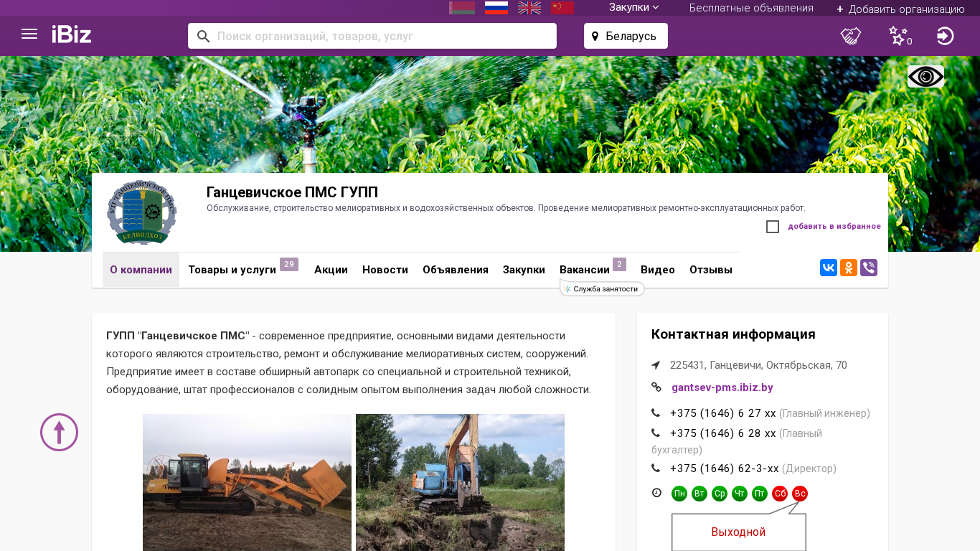Click the scroll-to-top arrow button

tap(59, 433)
